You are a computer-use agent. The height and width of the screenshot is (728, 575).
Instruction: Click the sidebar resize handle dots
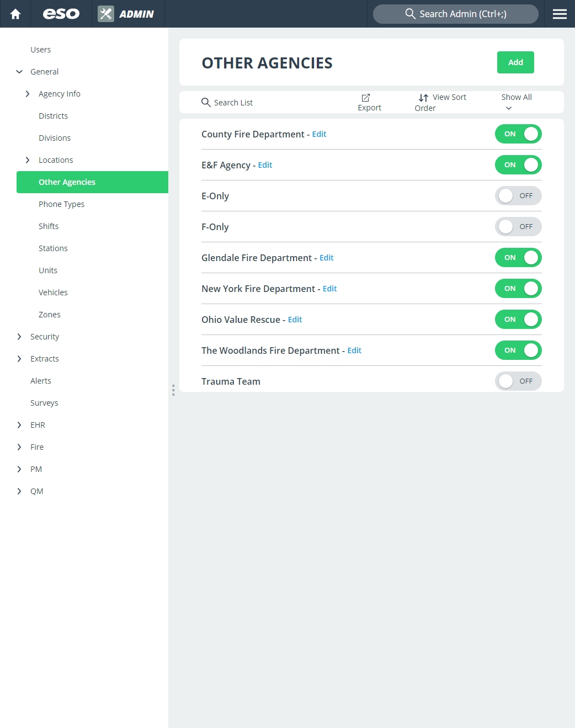click(173, 390)
